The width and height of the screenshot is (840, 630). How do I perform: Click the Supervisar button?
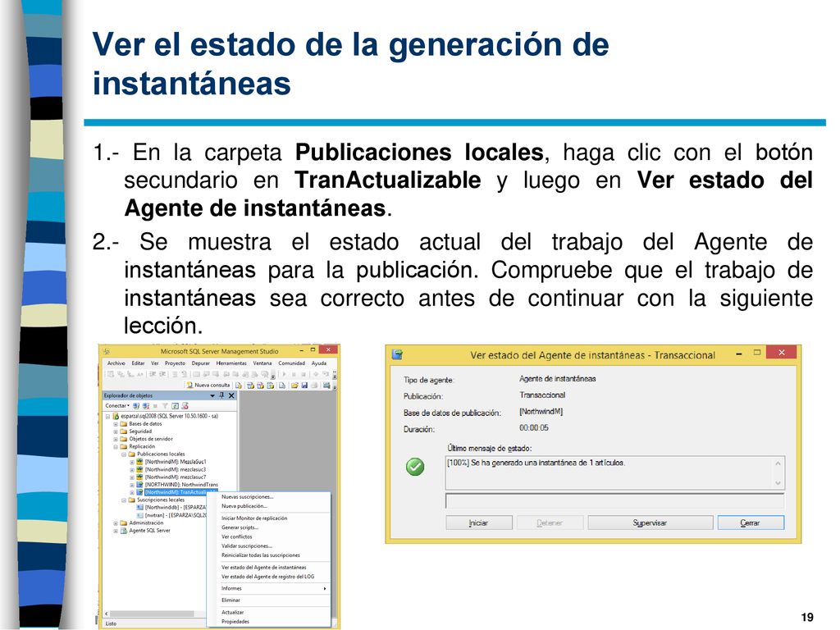(651, 523)
